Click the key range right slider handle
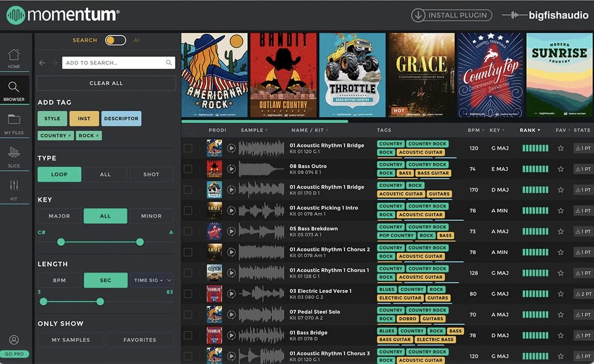The image size is (594, 364). [x=140, y=242]
